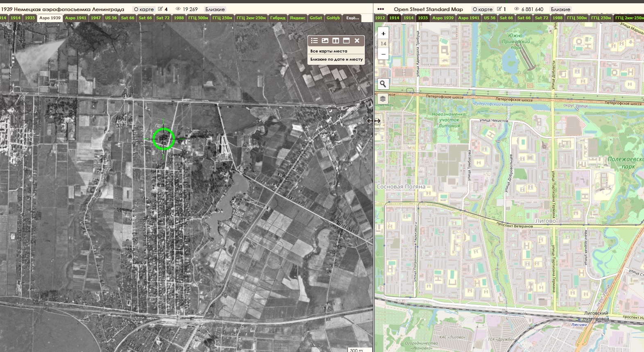The image size is (644, 352).
Task: Click the zoom level '14' indicator
Action: coord(383,43)
